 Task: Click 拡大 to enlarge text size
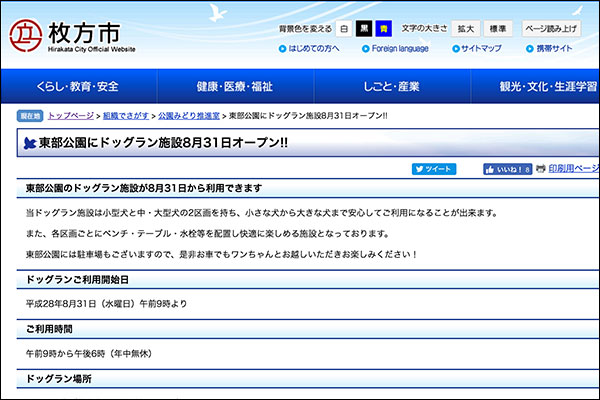466,29
